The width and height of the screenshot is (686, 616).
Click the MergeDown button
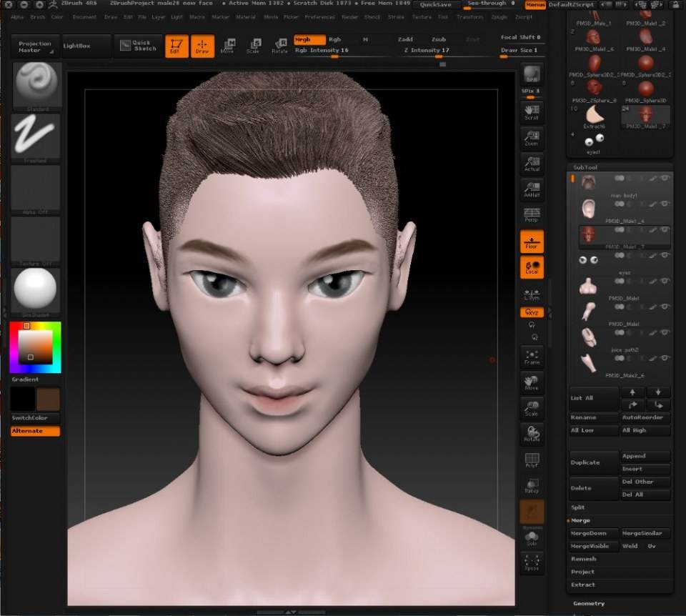(x=594, y=533)
